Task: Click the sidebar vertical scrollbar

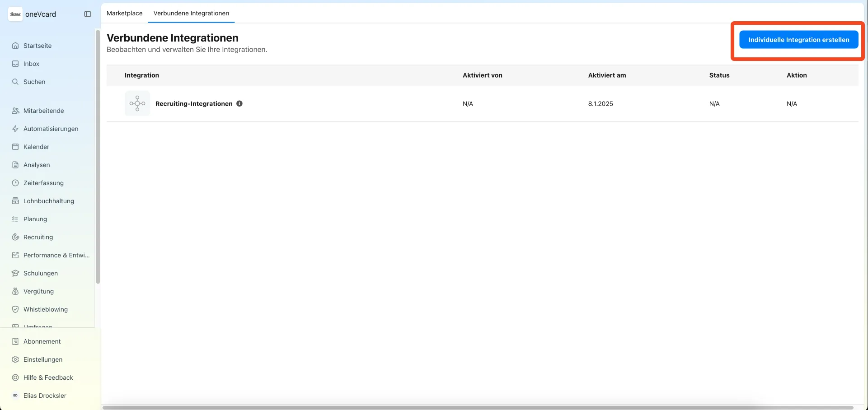Action: click(98, 157)
